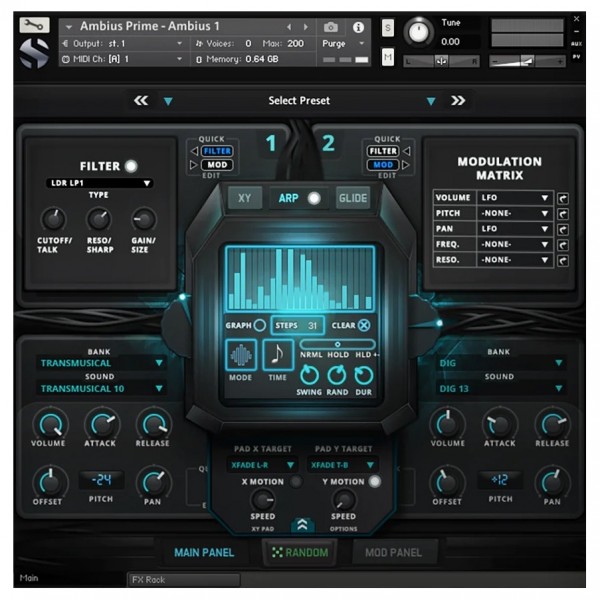The image size is (600, 600).
Task: Open the MIDI Ch dropdown
Action: point(123,59)
